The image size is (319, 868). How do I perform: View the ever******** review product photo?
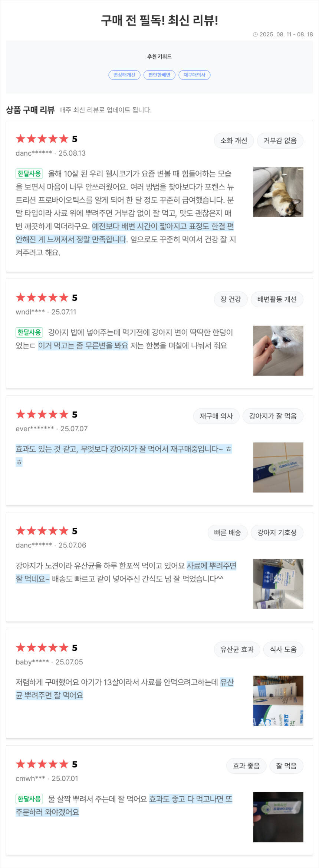[278, 467]
